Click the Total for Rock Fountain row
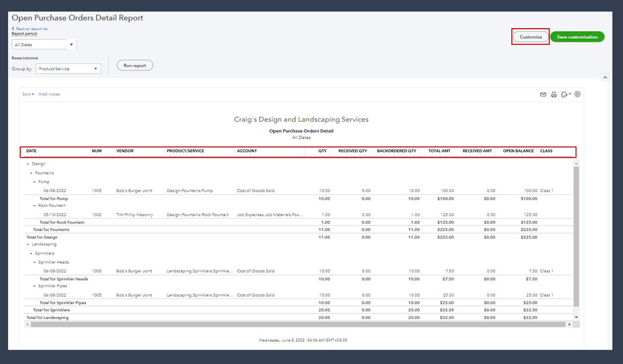623x364 pixels. 298,223
